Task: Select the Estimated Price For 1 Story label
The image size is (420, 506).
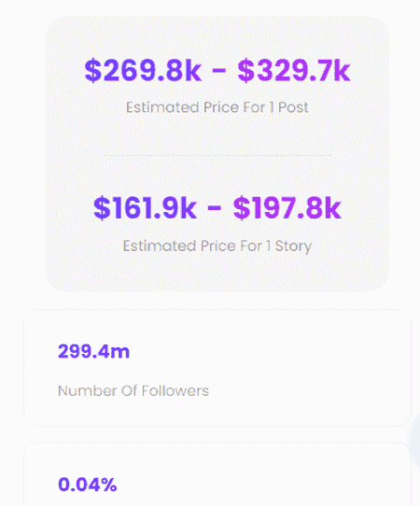Action: [x=217, y=246]
